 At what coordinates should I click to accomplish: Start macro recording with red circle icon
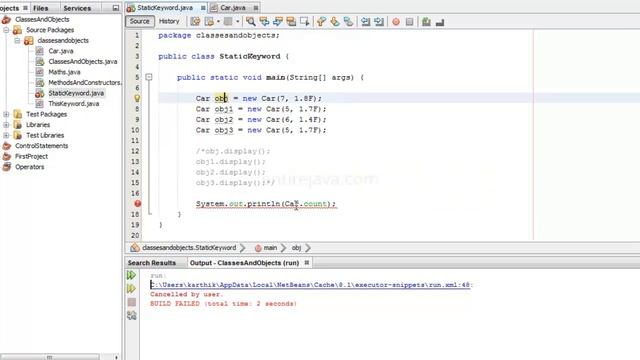click(396, 22)
